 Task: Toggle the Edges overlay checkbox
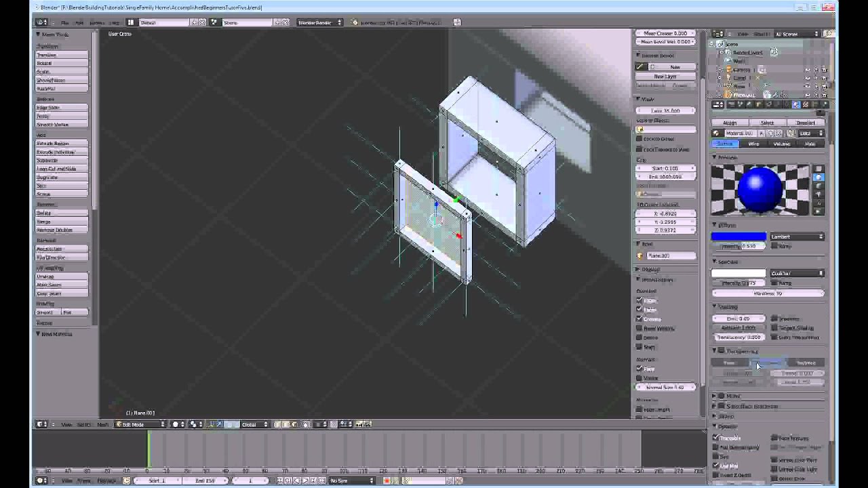(x=639, y=300)
